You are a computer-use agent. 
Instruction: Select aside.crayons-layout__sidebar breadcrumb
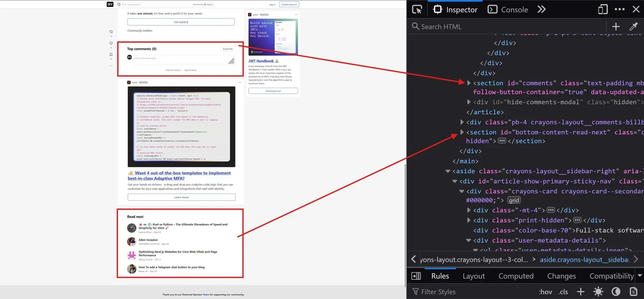584,260
